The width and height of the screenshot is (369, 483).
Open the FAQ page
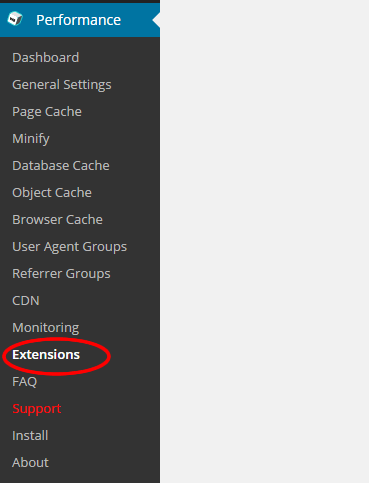(25, 382)
